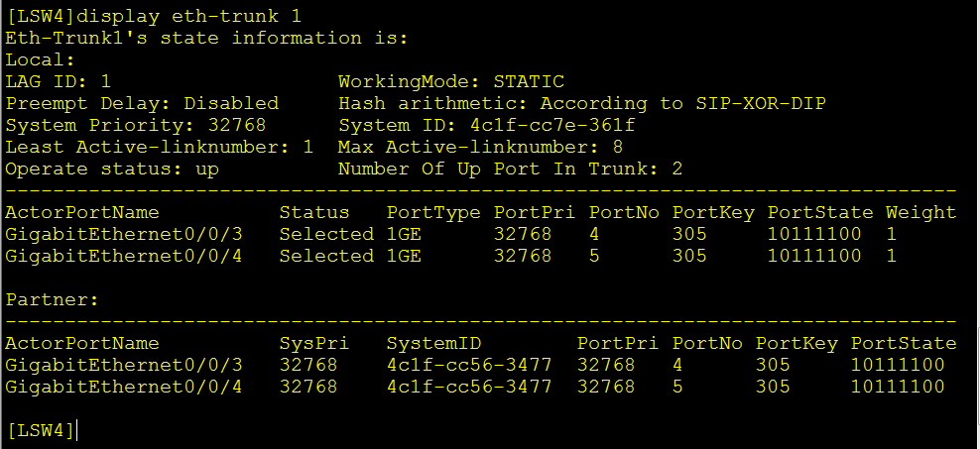Screen dimensions: 980x449
Task: Click the bottom [LSW4] command prompt
Action: pos(40,430)
